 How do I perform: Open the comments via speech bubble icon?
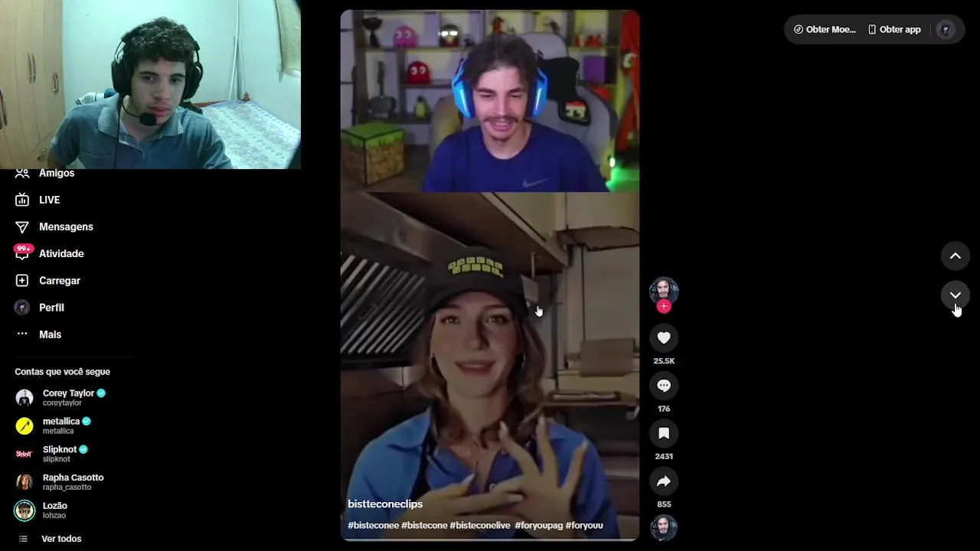tap(664, 386)
